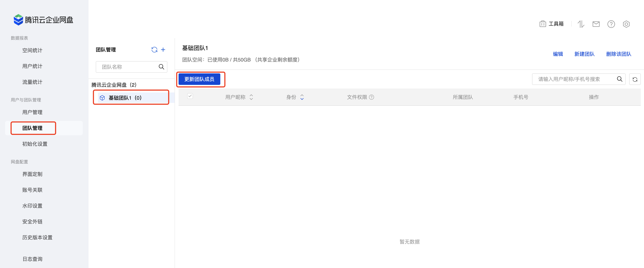Click the 更新团队成员 button
Viewport: 644px width, 268px height.
coord(199,79)
